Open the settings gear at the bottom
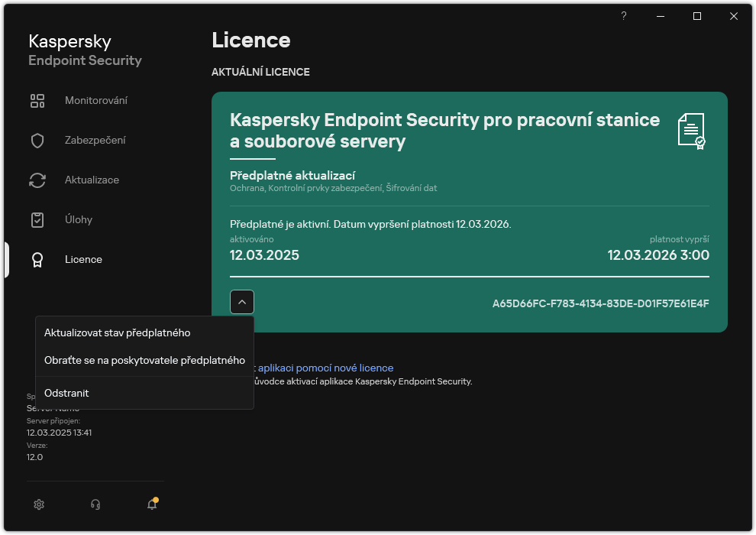 [39, 504]
